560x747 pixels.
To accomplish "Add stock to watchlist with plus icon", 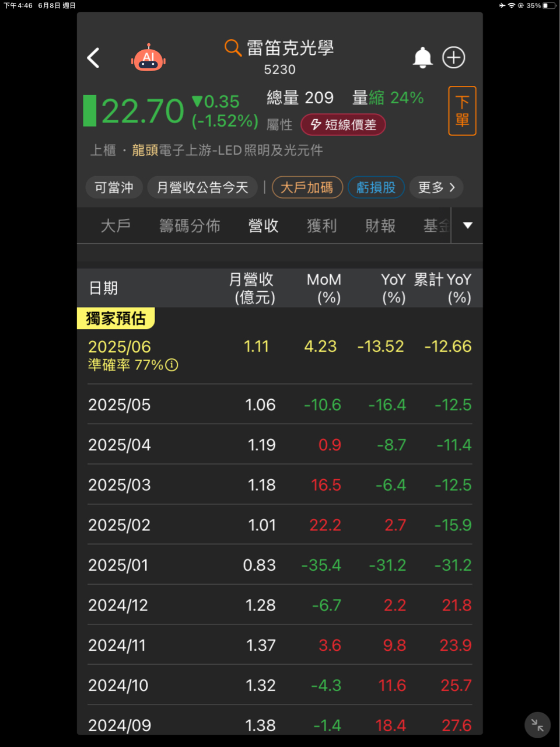I will coord(454,57).
